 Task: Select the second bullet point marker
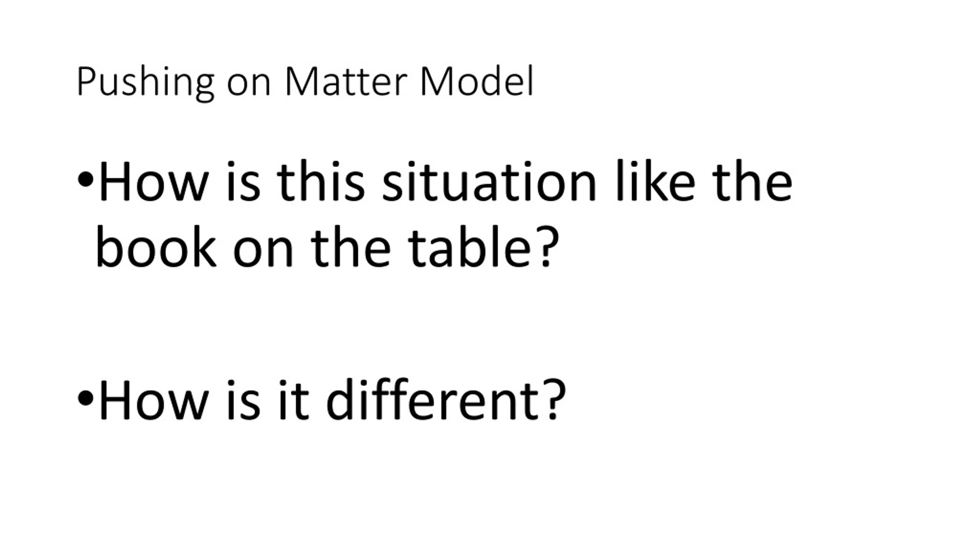point(85,398)
